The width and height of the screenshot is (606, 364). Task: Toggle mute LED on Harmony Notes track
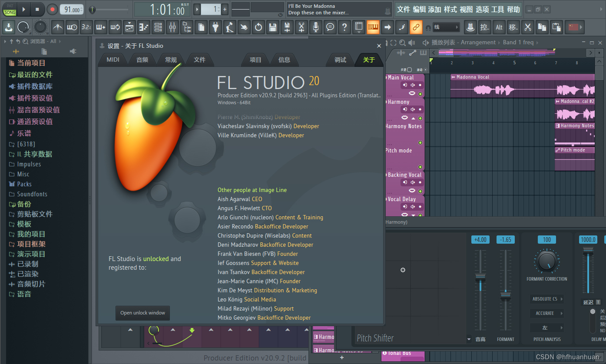(x=420, y=142)
